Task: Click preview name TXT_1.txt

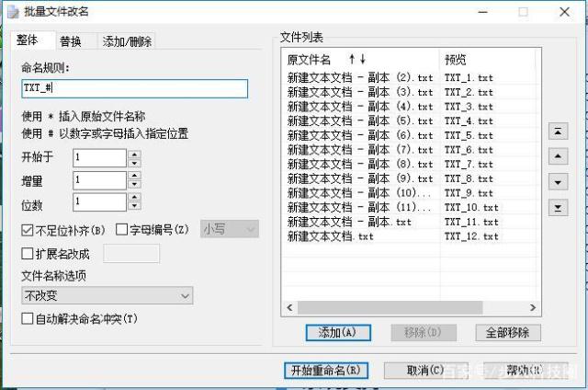Action: pyautogui.click(x=469, y=77)
